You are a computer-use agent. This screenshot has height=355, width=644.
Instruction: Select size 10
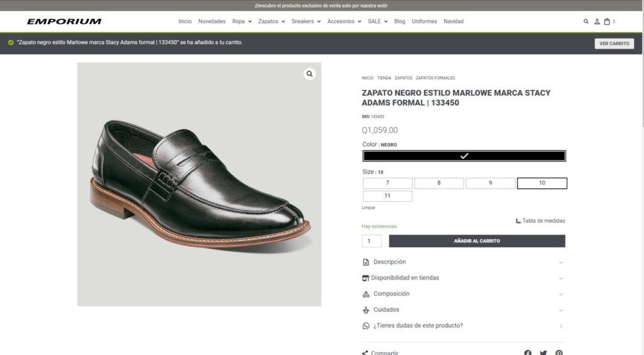(x=542, y=183)
